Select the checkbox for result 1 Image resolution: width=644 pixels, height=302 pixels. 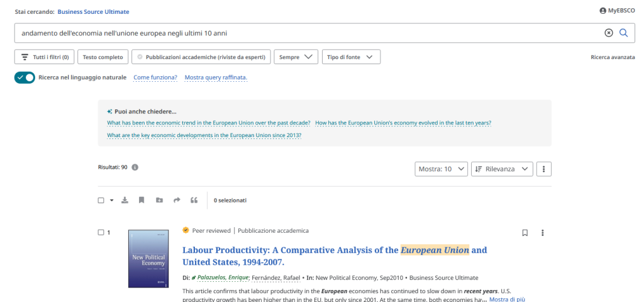click(x=101, y=232)
